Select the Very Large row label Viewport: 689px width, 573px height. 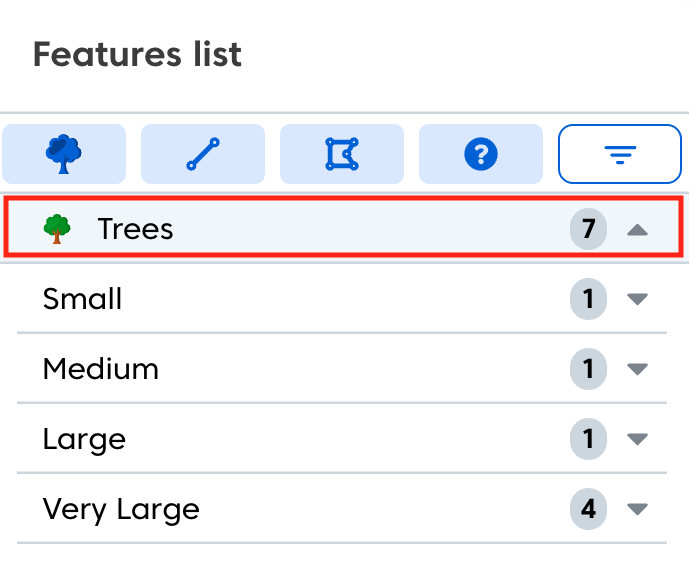(121, 509)
